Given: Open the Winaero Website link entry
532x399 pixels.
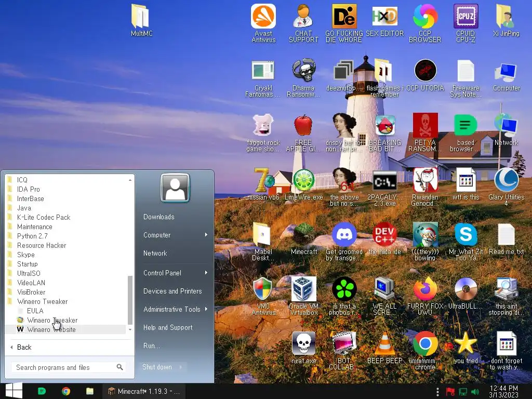Looking at the screenshot, I should pyautogui.click(x=51, y=329).
